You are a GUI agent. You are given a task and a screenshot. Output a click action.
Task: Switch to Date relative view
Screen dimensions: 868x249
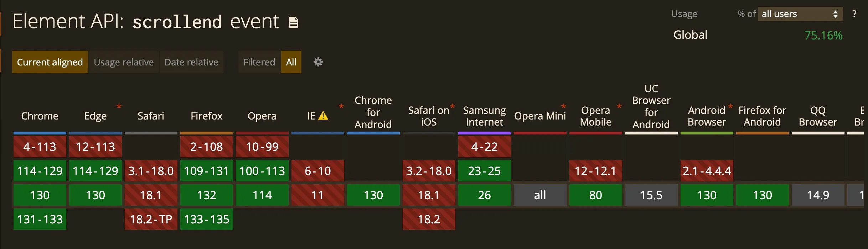tap(191, 62)
